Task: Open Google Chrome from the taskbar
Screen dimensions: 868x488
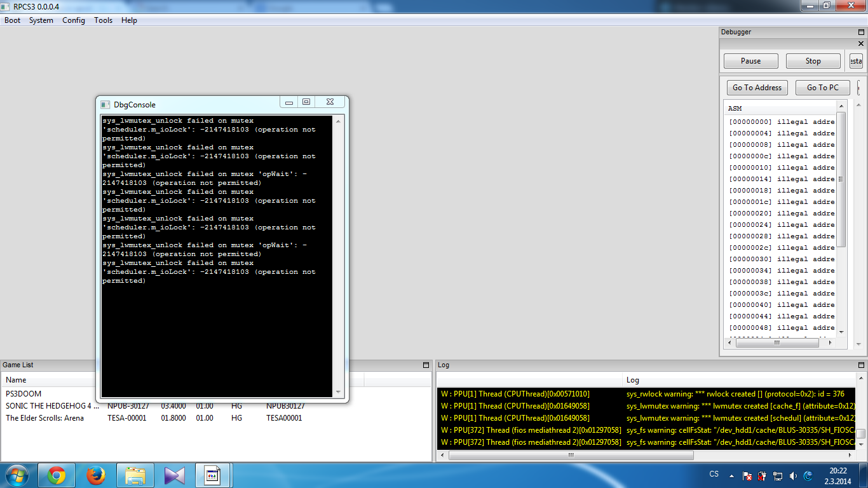Action: click(x=57, y=475)
